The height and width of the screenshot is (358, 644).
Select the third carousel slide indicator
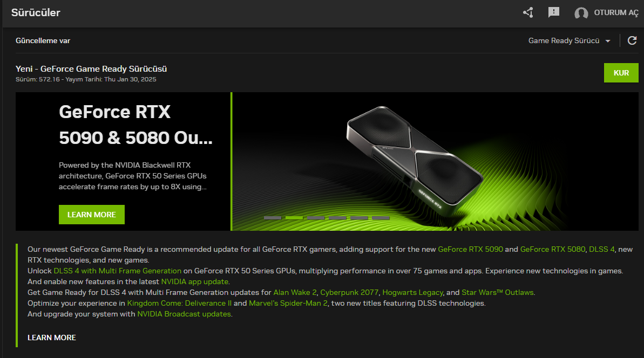(x=316, y=218)
